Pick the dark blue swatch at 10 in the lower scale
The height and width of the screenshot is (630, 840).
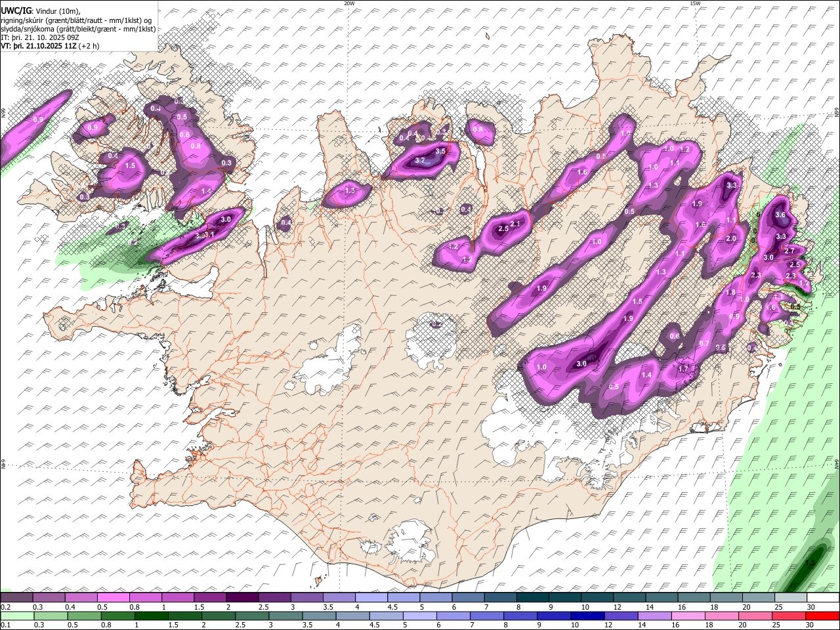(x=587, y=616)
